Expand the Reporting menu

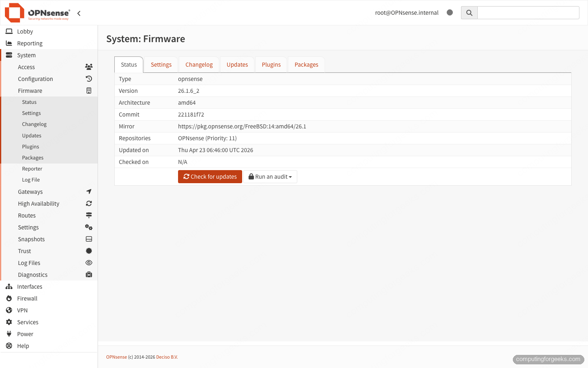click(49, 43)
